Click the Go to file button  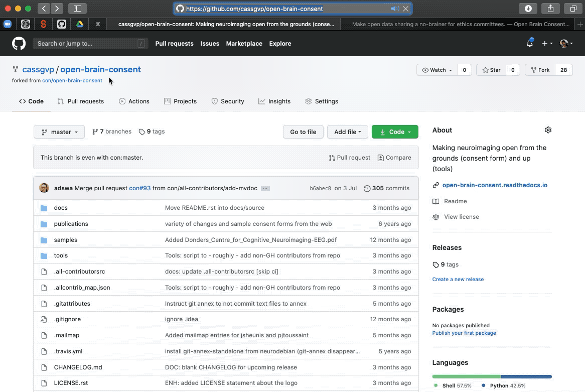point(303,132)
